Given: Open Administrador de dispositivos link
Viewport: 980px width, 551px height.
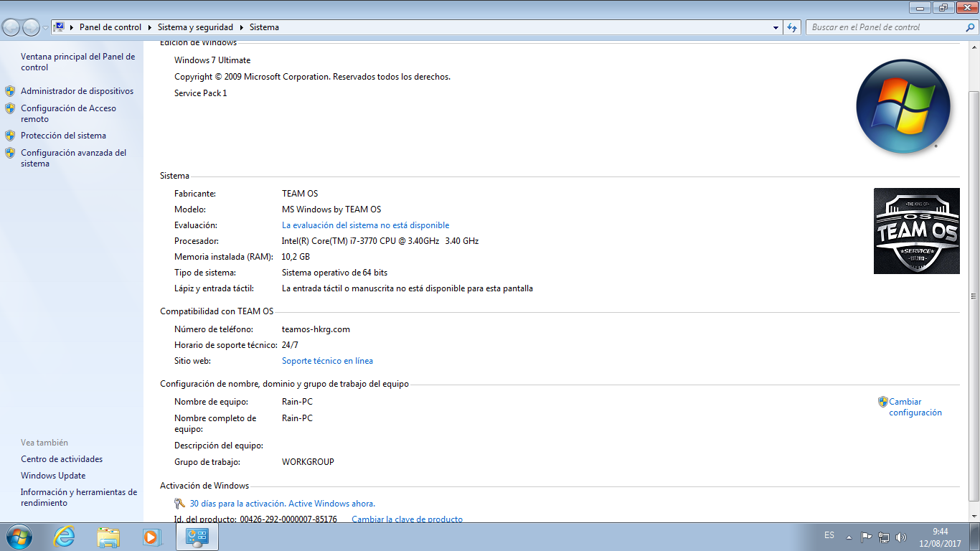Looking at the screenshot, I should tap(77, 91).
